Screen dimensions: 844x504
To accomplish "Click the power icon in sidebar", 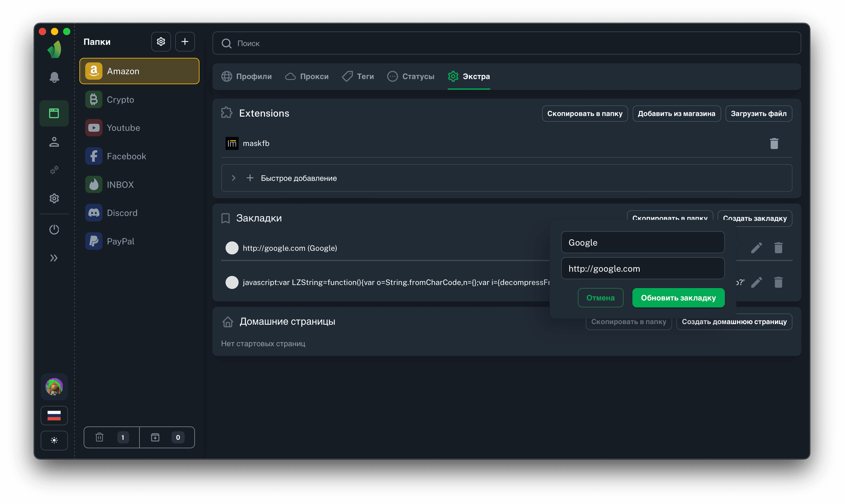I will [x=54, y=230].
